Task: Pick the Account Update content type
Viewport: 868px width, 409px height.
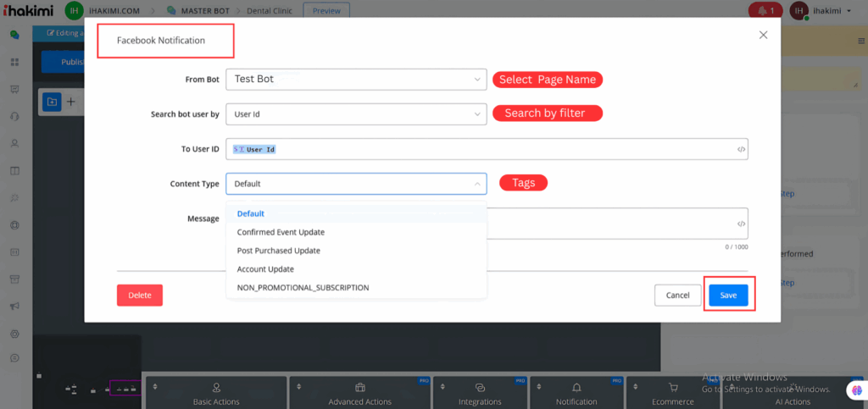Action: point(265,269)
